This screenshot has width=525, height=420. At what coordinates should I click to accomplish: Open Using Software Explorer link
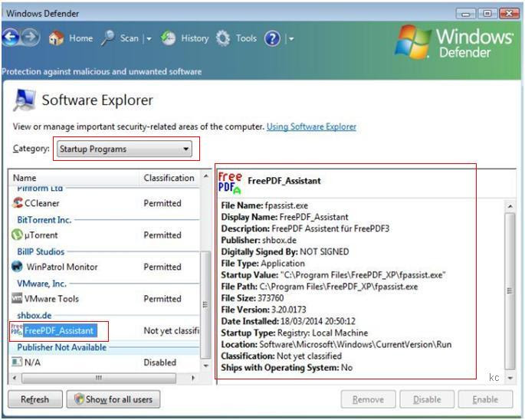tap(311, 126)
